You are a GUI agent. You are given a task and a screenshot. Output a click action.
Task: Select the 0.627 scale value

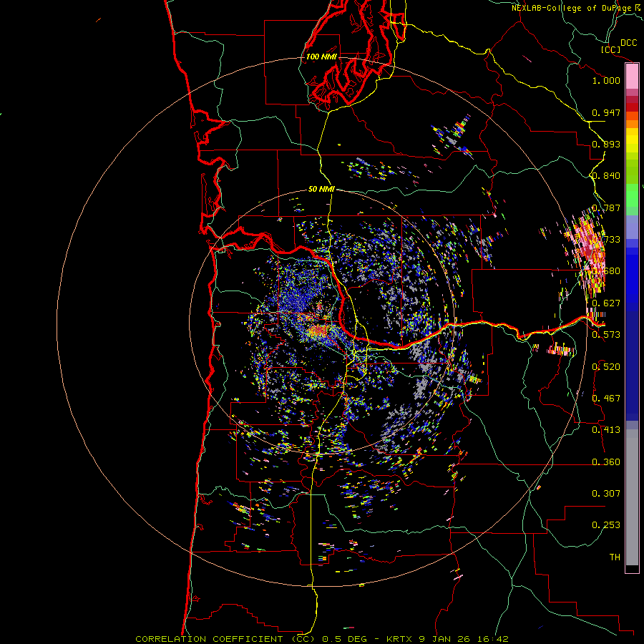pos(606,303)
